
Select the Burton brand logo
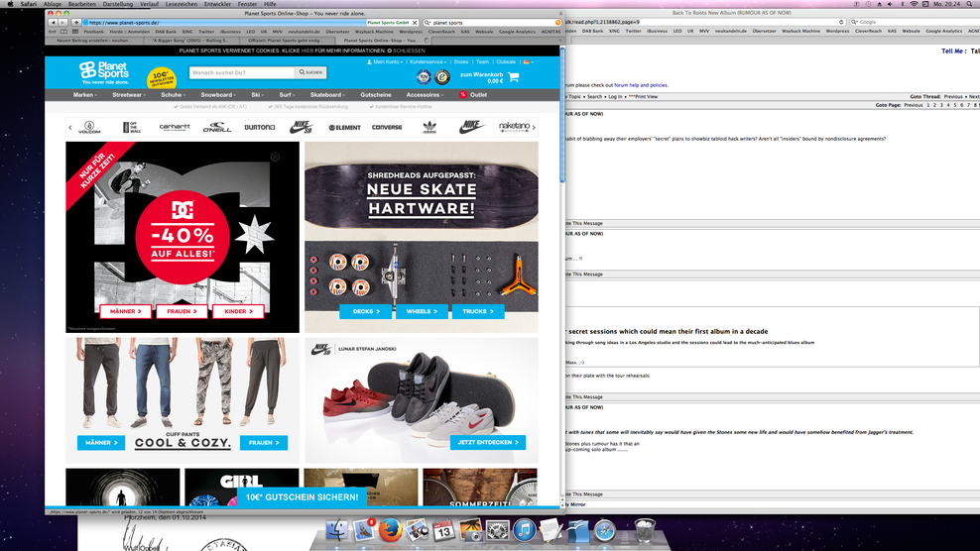point(259,127)
